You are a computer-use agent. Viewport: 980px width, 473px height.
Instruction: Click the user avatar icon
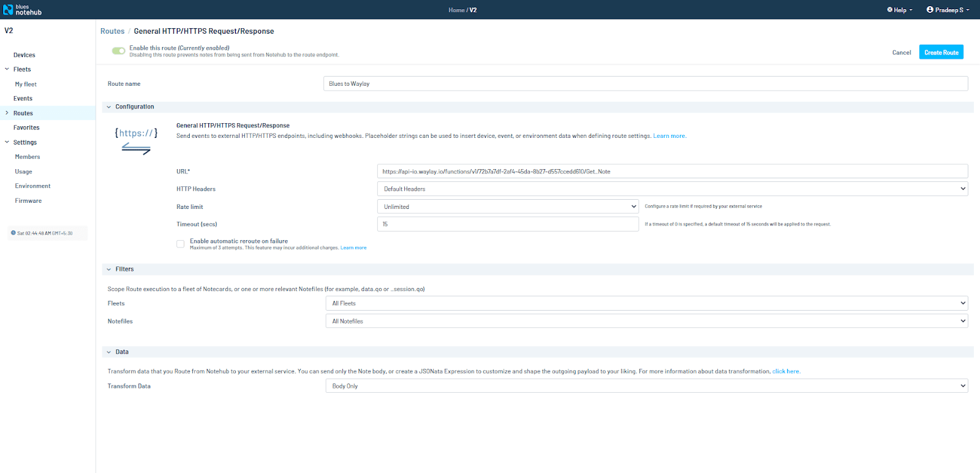(930, 10)
